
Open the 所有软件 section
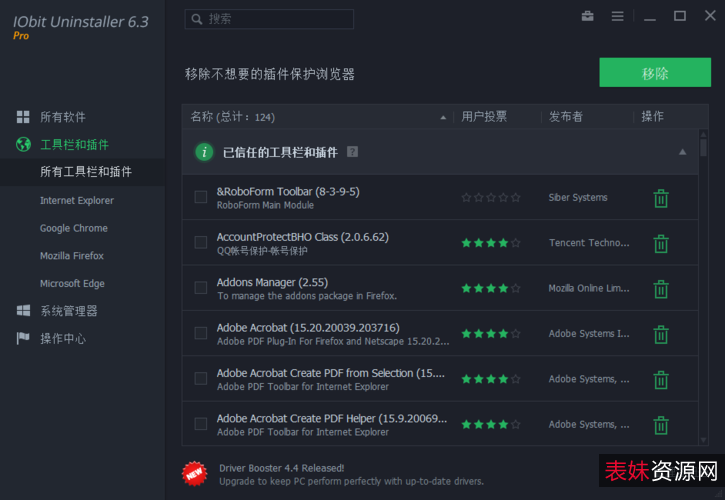(x=63, y=117)
